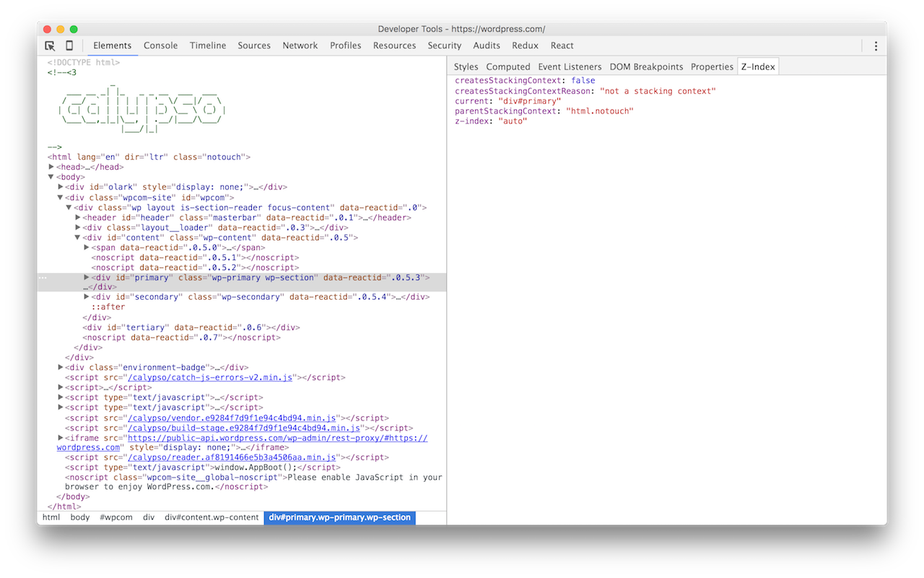The image size is (924, 578).
Task: Toggle the device mode phone icon
Action: point(69,46)
